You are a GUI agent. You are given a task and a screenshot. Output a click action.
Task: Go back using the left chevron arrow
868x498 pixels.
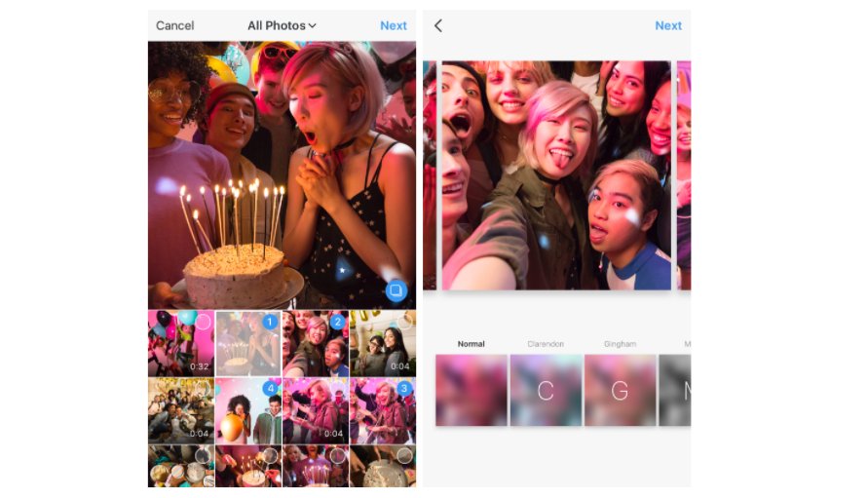(438, 25)
